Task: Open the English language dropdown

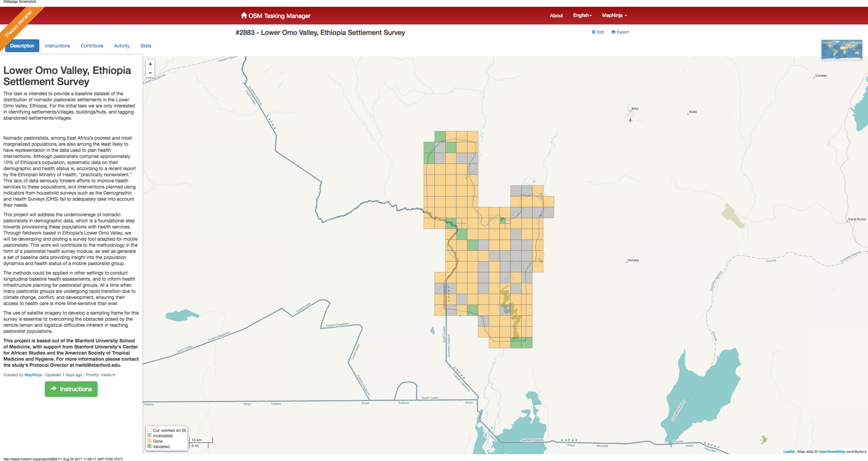Action: 582,15
